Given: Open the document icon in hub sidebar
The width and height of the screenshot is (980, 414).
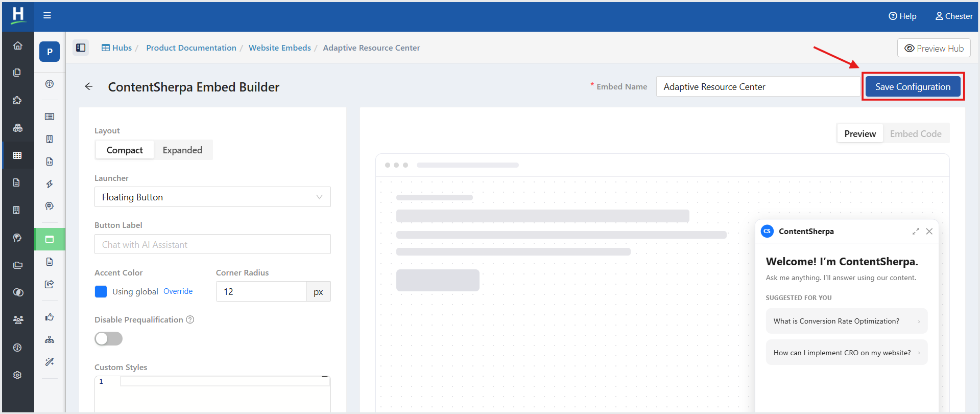Looking at the screenshot, I should tap(50, 262).
